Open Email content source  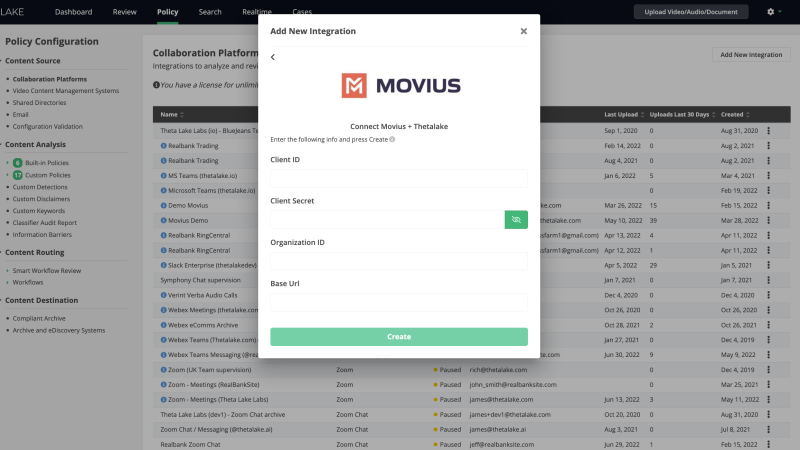tap(20, 114)
